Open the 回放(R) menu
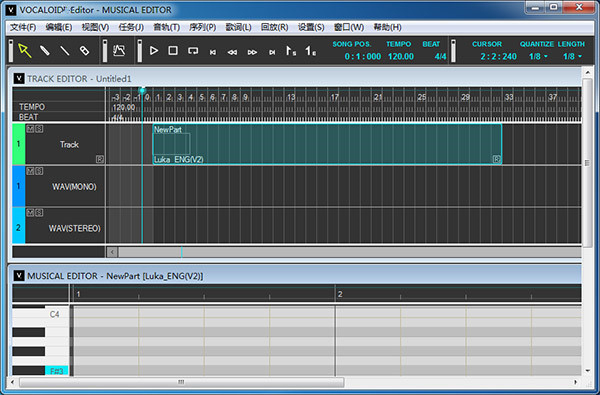This screenshot has width=600, height=395. click(274, 27)
